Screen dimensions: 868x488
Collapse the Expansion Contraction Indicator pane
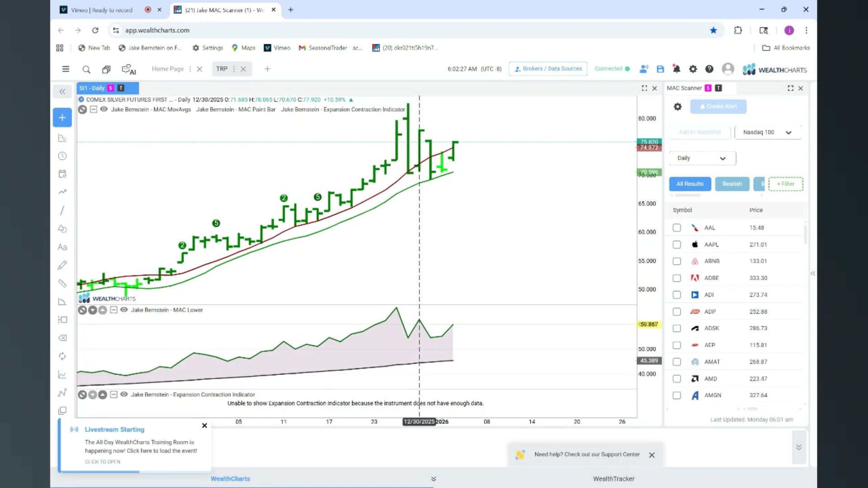pyautogui.click(x=113, y=394)
